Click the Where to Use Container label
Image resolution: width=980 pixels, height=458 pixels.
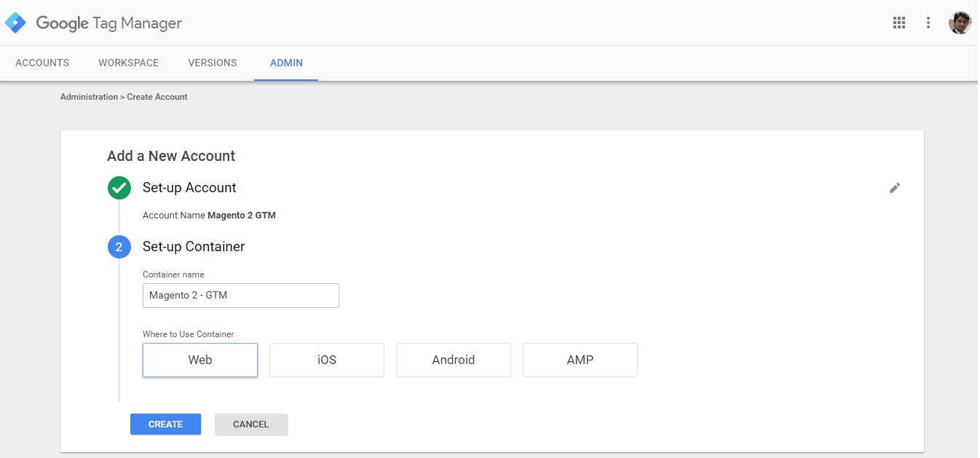189,334
